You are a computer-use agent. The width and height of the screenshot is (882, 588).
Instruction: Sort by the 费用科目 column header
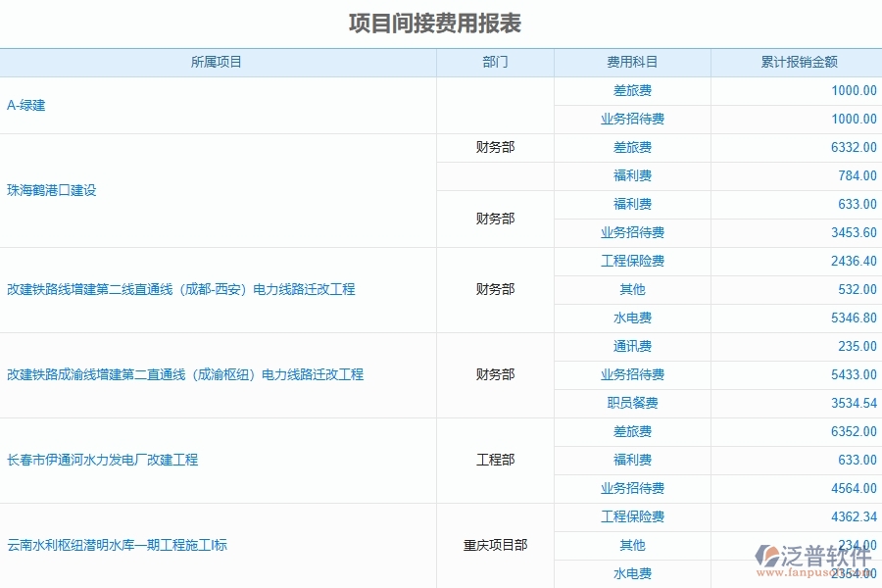coord(632,62)
